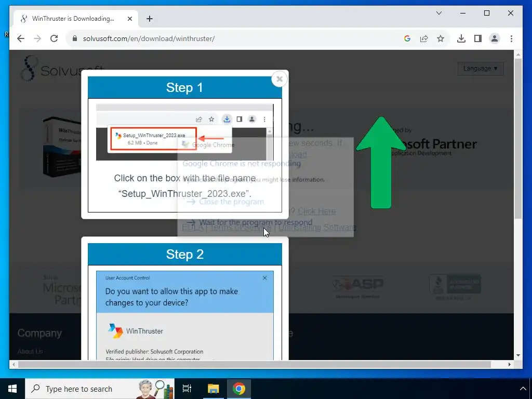Click the Step 1 screenshot image
Screen dimensions: 532x399
coord(184,132)
